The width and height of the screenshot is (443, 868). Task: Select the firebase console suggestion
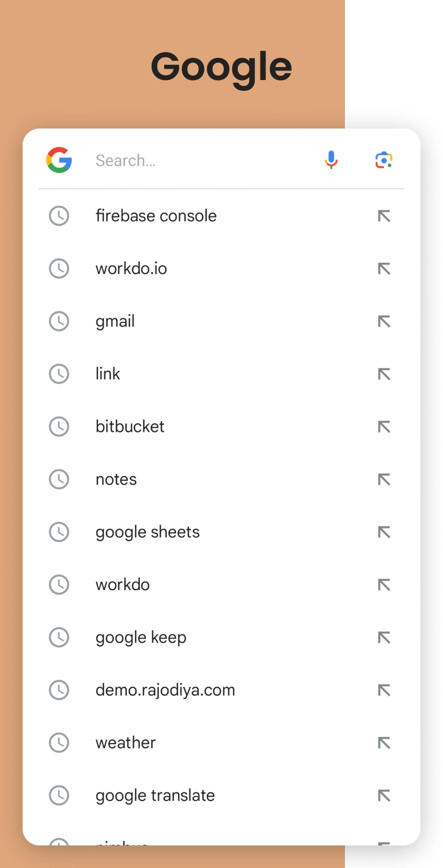[221, 216]
